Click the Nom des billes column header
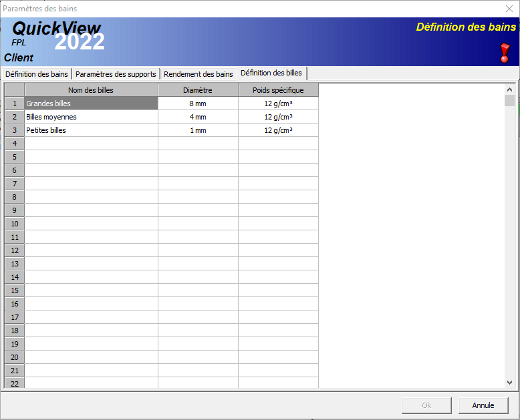The image size is (520, 420). coord(91,90)
